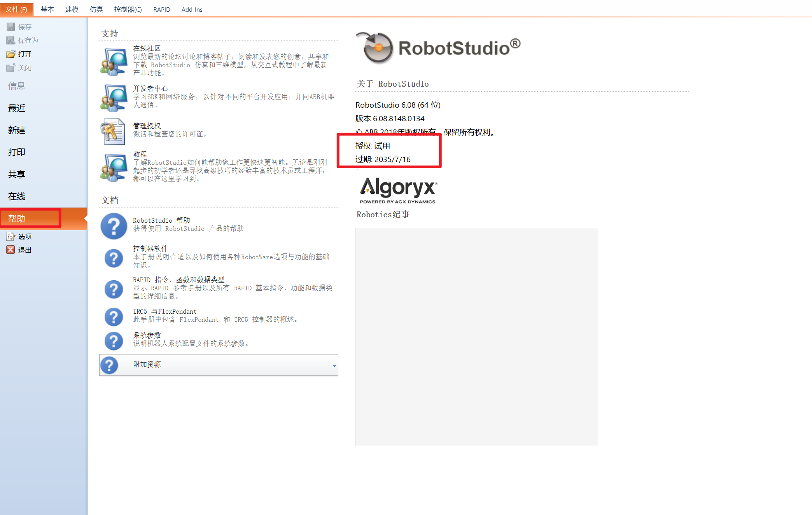Select 共享 in the backstage sidebar

[x=17, y=175]
